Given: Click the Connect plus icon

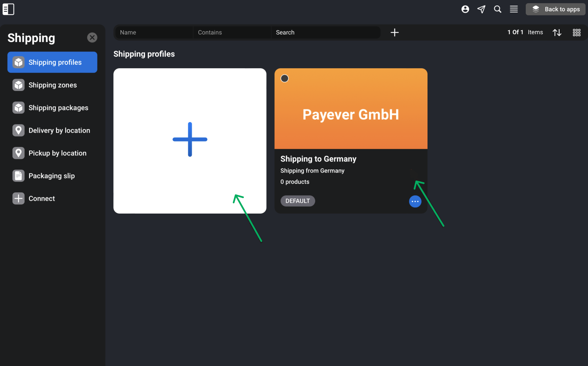Looking at the screenshot, I should pos(18,198).
